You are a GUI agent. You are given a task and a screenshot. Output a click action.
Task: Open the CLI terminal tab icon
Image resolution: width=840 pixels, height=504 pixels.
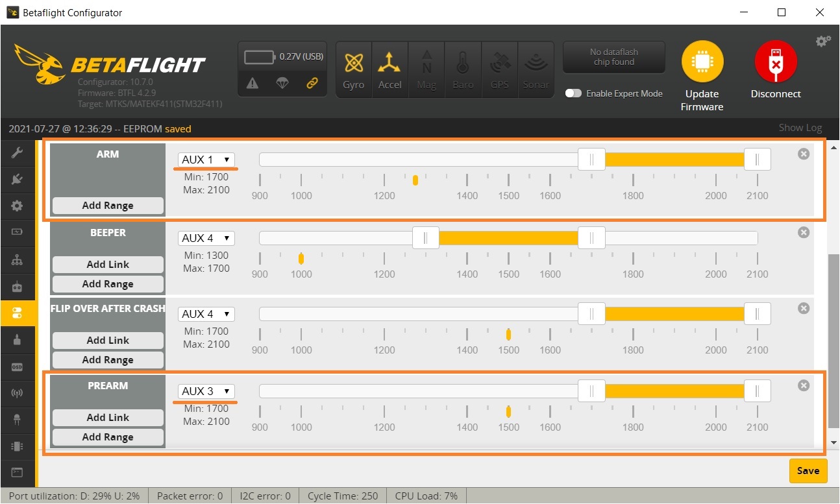pos(18,473)
